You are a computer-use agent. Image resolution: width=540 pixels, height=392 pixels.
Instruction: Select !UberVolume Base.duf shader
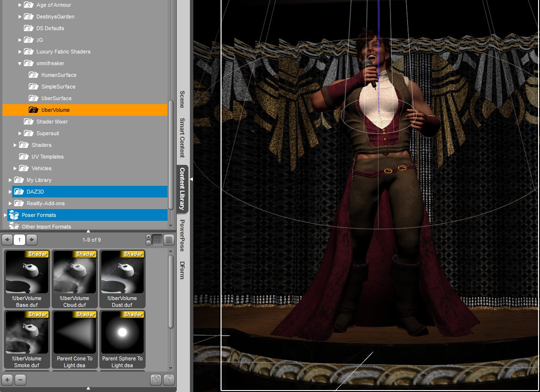pyautogui.click(x=27, y=279)
